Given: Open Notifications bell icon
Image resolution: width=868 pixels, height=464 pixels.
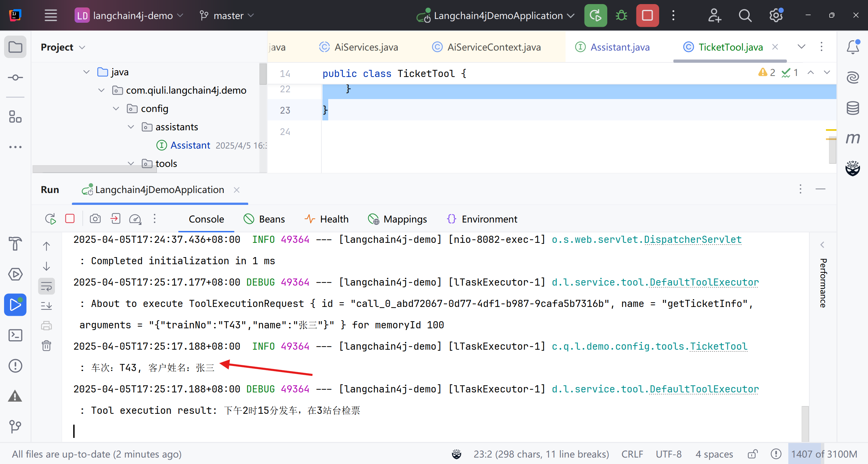Looking at the screenshot, I should 852,47.
